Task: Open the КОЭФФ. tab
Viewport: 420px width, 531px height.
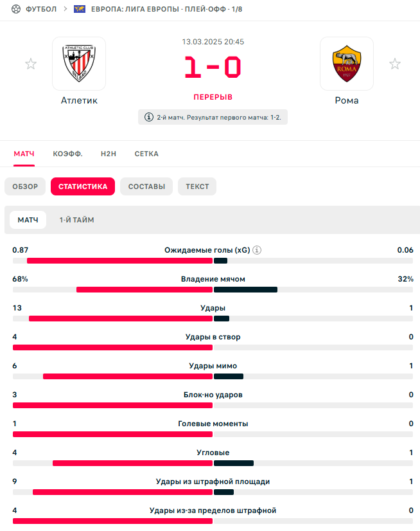Action: coord(67,154)
